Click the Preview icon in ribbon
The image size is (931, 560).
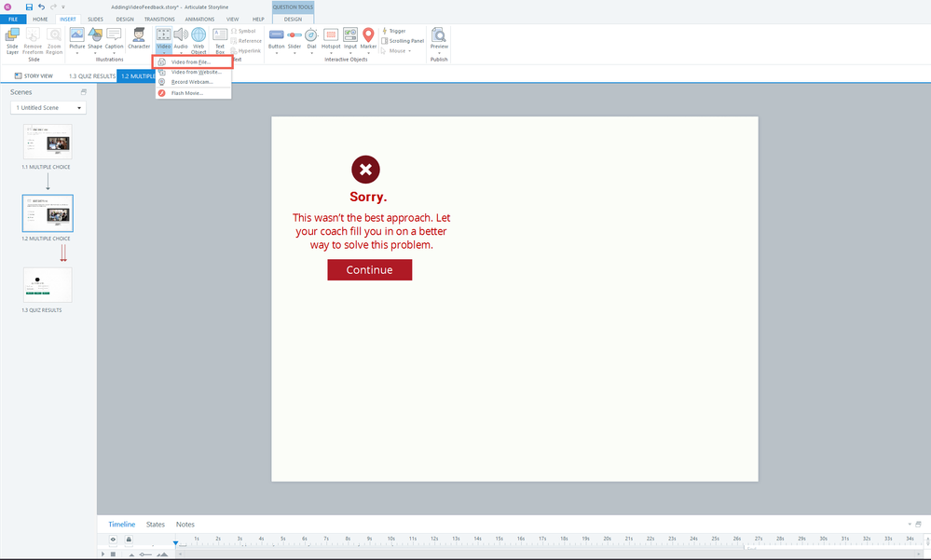[x=438, y=37]
